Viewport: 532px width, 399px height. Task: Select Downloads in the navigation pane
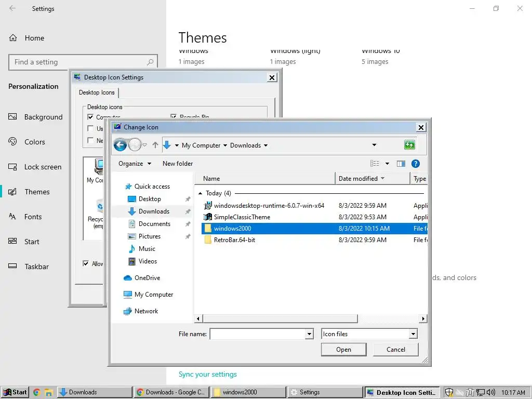point(154,211)
